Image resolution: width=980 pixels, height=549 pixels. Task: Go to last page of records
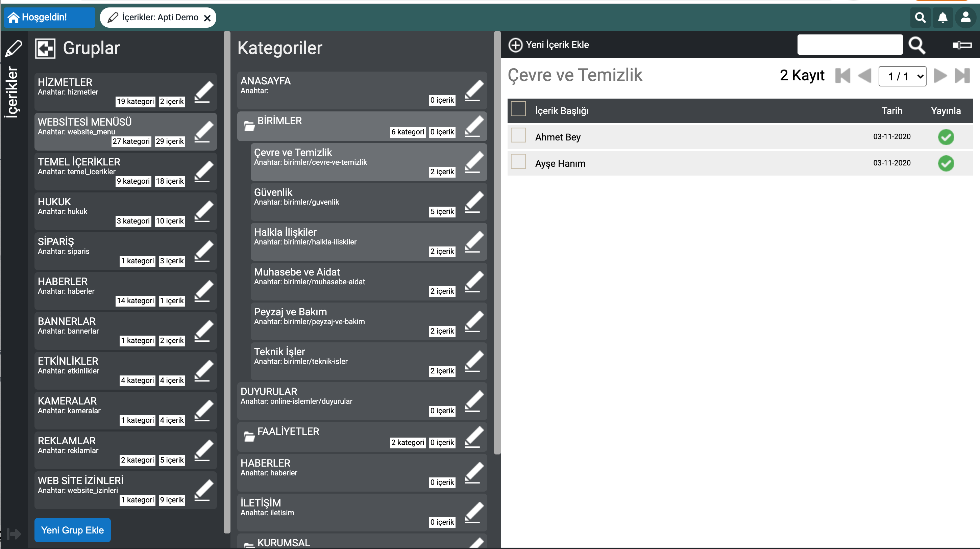(x=962, y=76)
